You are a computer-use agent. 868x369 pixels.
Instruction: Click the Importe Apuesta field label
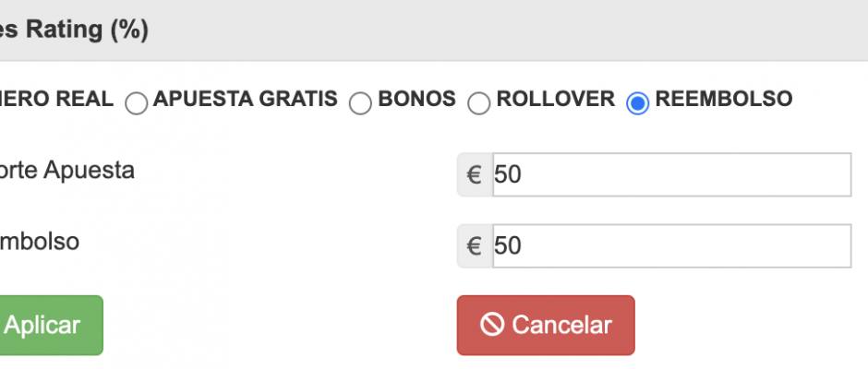(x=67, y=171)
